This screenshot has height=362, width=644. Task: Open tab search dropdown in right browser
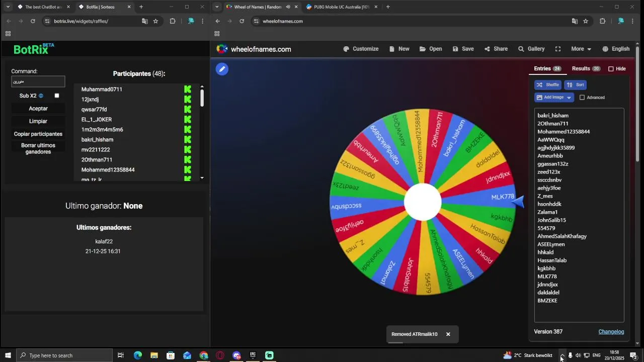216,7
